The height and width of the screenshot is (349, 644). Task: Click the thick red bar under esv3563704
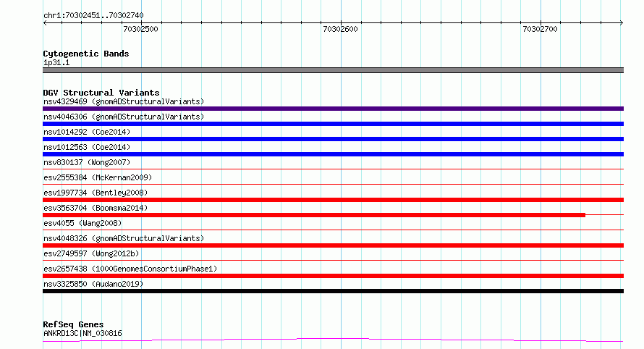(314, 215)
